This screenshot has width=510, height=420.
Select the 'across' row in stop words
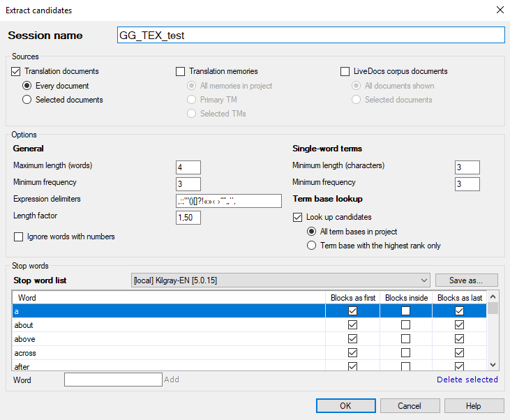pos(167,353)
